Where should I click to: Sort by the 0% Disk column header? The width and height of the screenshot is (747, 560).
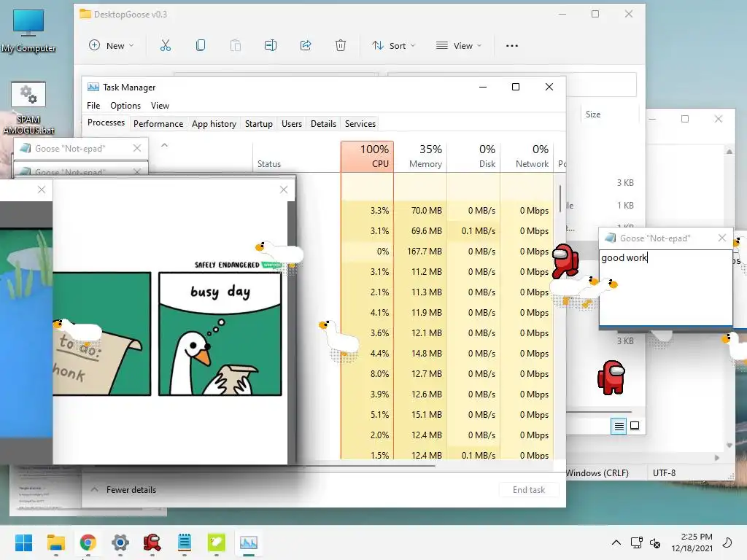point(473,156)
